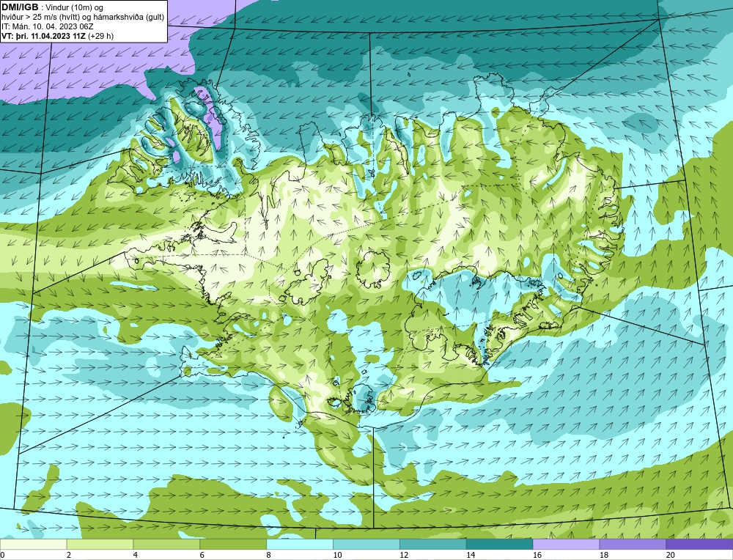Click the dark purple swatch right of 20
Image resolution: width=733 pixels, height=560 pixels.
pos(699,544)
